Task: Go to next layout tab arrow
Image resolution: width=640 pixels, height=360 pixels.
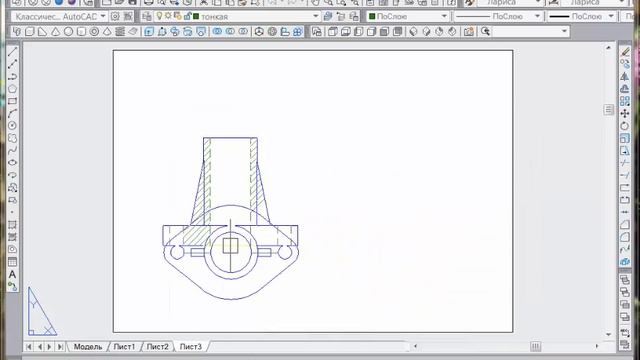Action: [x=49, y=347]
